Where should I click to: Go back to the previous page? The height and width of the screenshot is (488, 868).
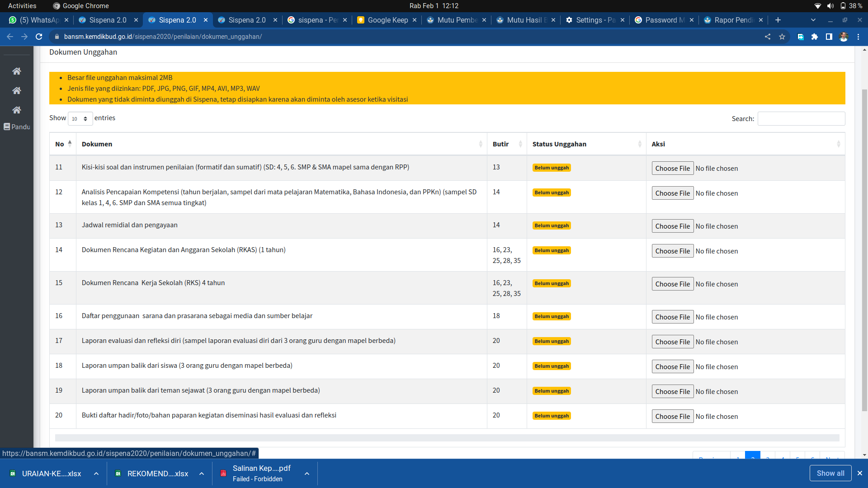[10, 37]
